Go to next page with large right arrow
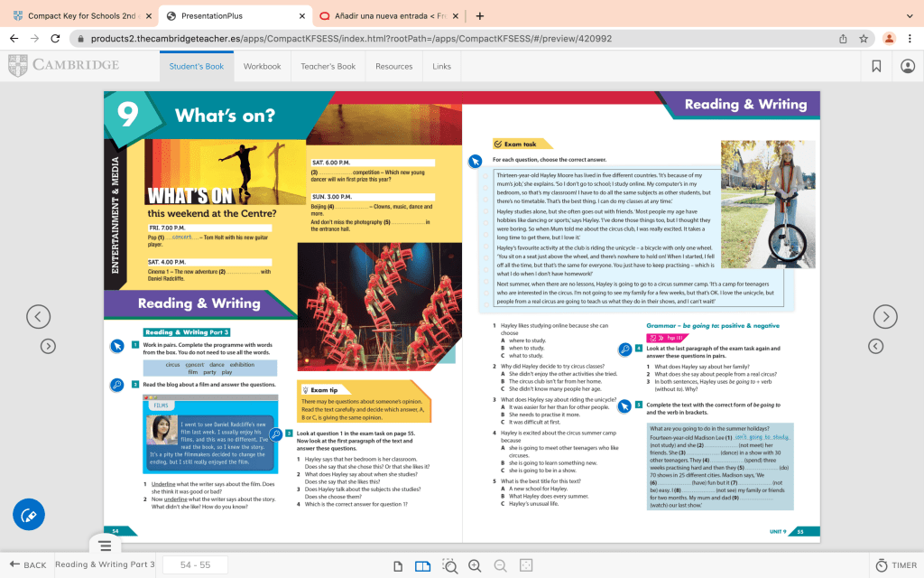Viewport: 924px width, 578px height. pyautogui.click(x=885, y=316)
